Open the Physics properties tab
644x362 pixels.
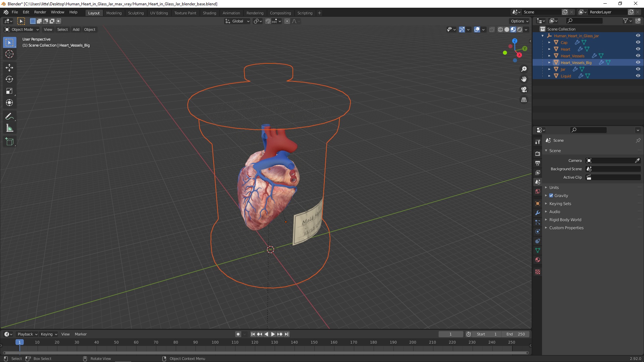(x=538, y=232)
